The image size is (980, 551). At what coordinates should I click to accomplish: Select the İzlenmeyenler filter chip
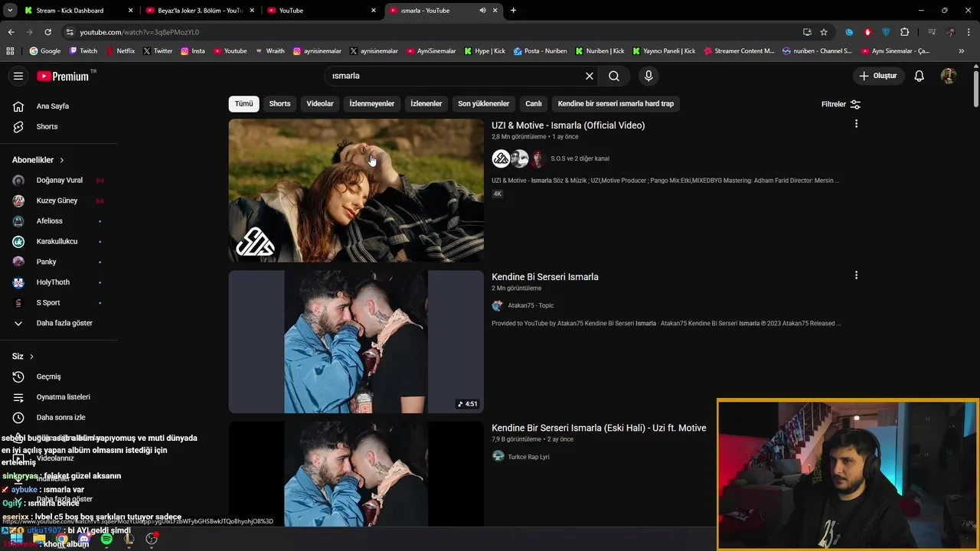pos(372,104)
